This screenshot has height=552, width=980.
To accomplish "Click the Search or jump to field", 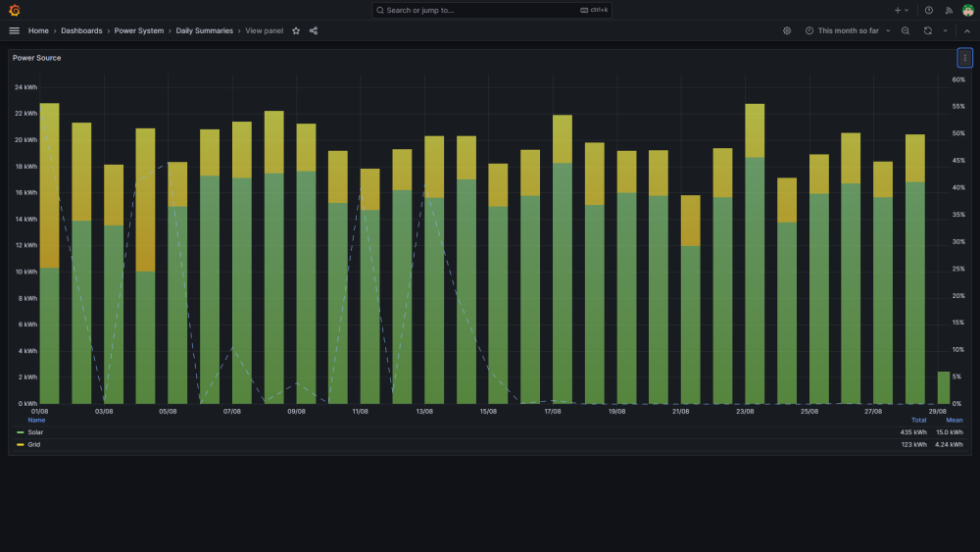I will [491, 10].
